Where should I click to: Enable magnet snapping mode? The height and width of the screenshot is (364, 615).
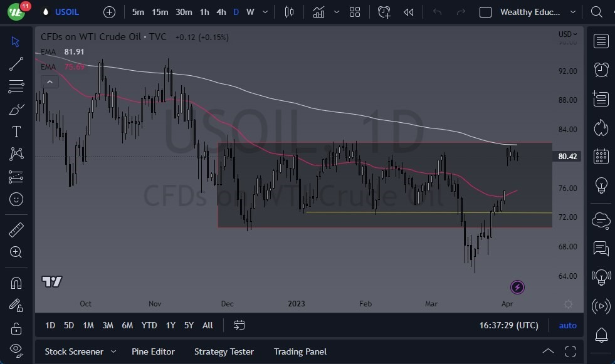pos(16,283)
